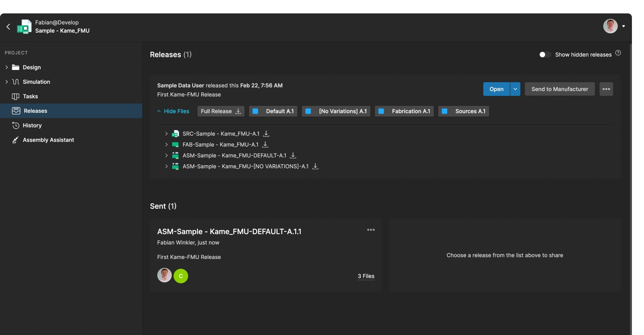Download SRC-Sample - Kame_FMU-A.1
The width and height of the screenshot is (644, 335).
266,134
